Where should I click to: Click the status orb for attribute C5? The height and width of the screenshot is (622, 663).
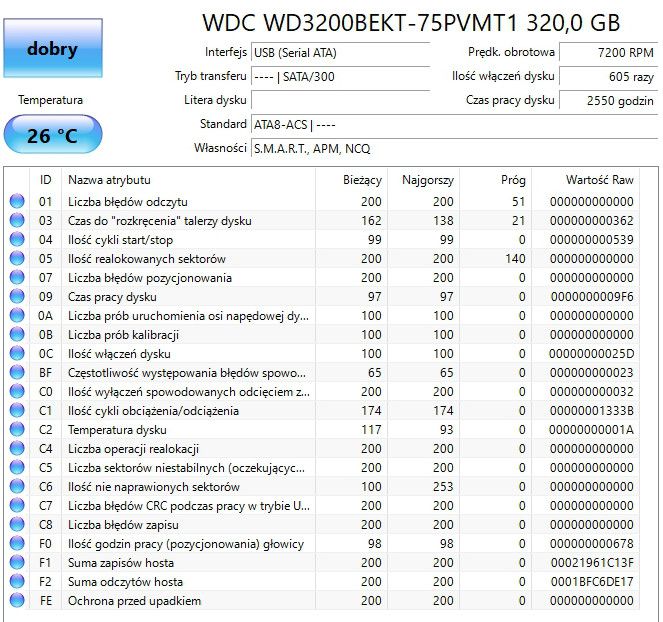pyautogui.click(x=17, y=467)
